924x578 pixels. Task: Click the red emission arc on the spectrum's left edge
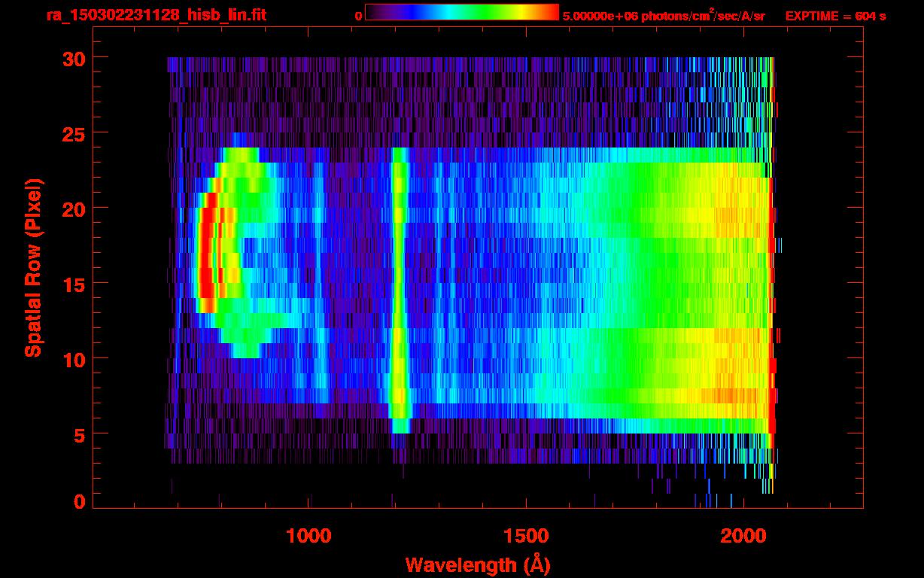coord(208,252)
